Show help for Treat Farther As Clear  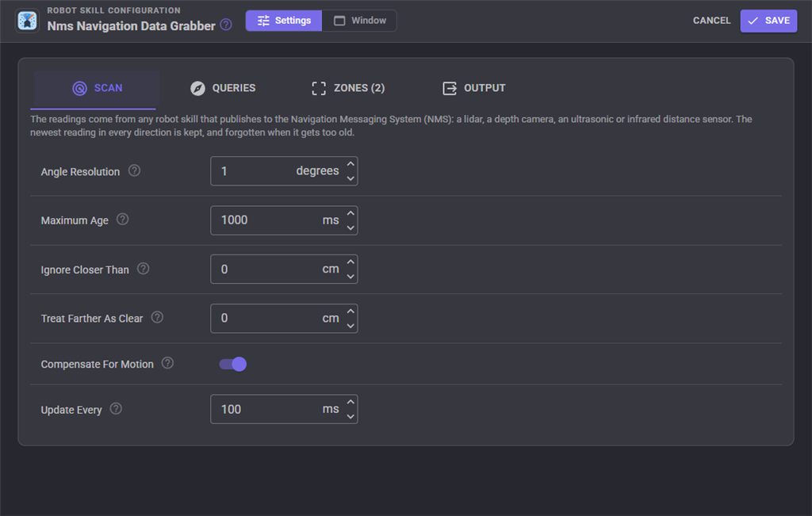click(157, 317)
